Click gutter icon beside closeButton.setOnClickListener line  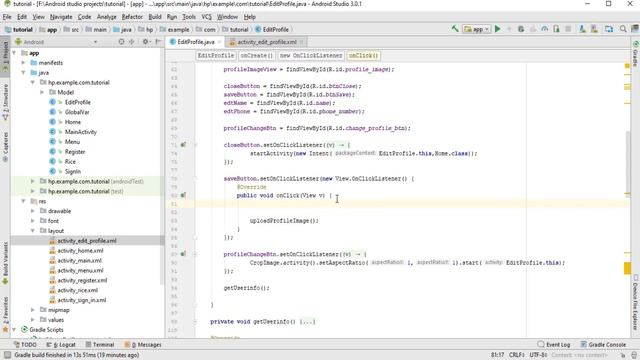183,144
